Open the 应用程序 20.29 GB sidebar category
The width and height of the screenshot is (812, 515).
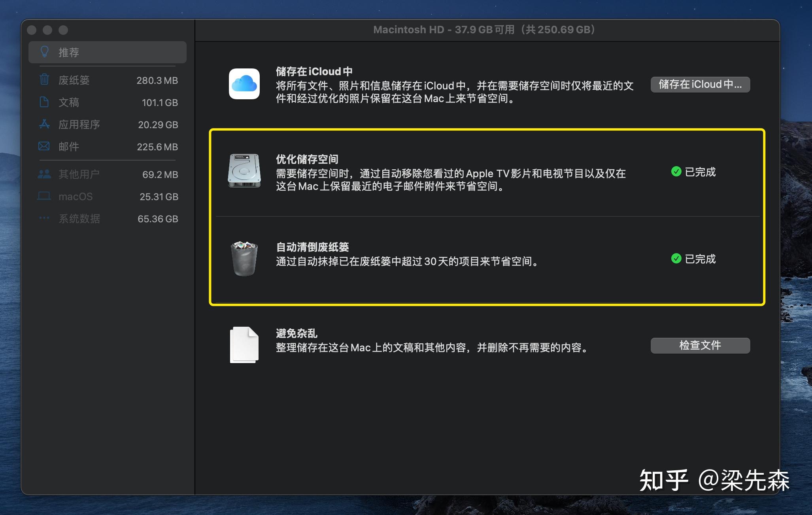pyautogui.click(x=108, y=125)
